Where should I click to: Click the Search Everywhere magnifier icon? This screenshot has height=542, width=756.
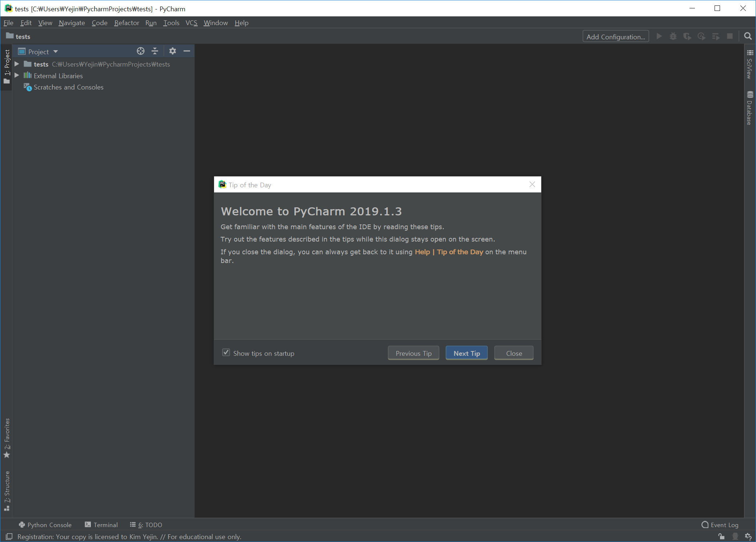748,36
